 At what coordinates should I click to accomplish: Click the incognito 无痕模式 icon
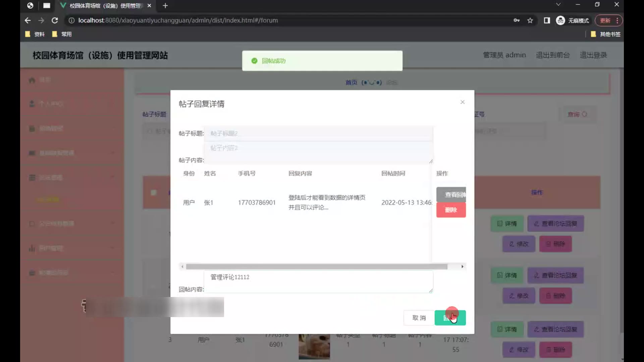click(560, 20)
